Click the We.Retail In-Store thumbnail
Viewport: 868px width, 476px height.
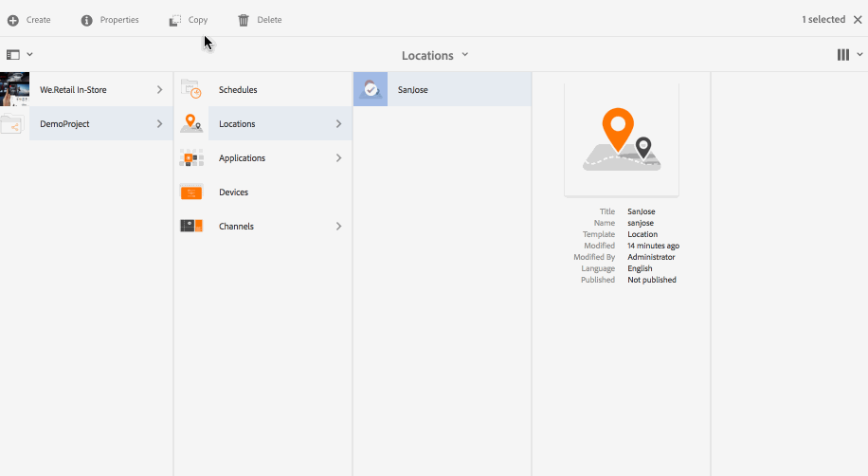(x=14, y=89)
